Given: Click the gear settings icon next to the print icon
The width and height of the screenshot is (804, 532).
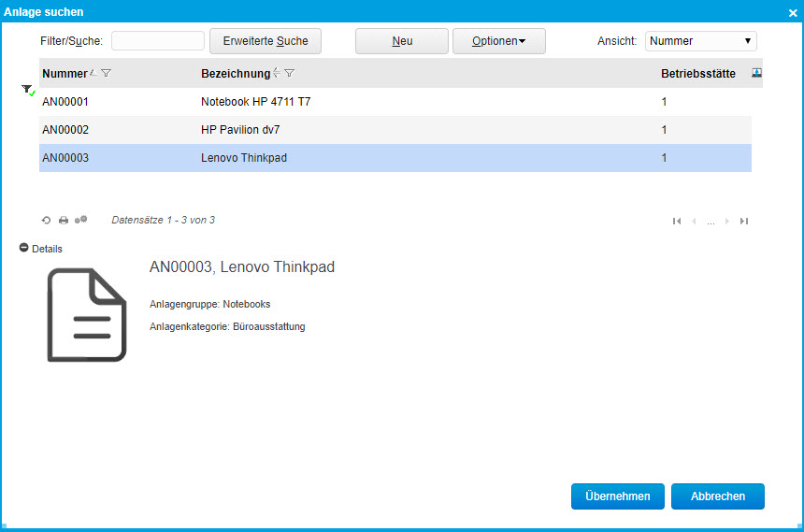Looking at the screenshot, I should point(81,221).
